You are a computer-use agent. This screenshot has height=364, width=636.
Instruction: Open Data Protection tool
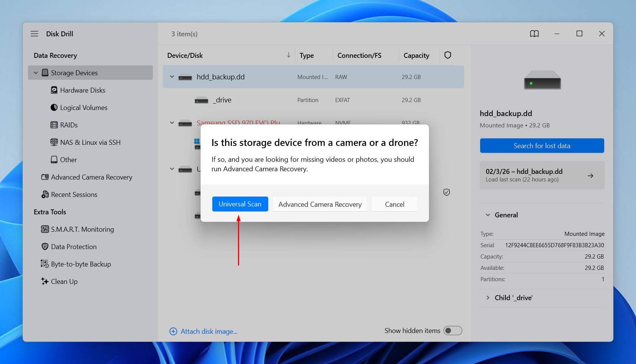pyautogui.click(x=74, y=246)
